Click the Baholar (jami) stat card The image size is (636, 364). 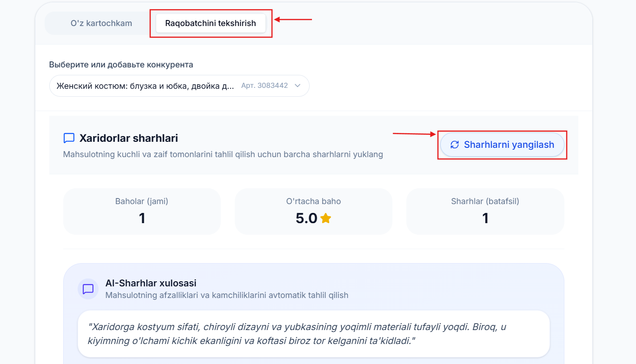142,212
